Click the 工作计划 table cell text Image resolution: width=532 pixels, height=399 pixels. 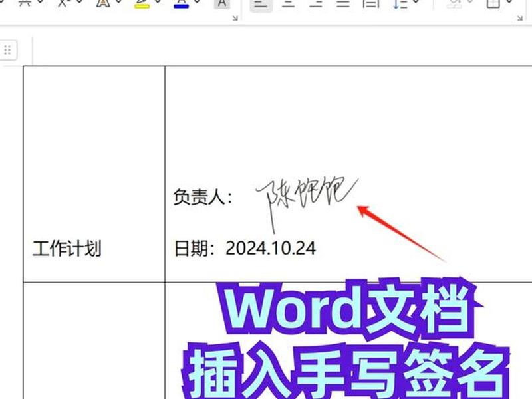pyautogui.click(x=67, y=249)
